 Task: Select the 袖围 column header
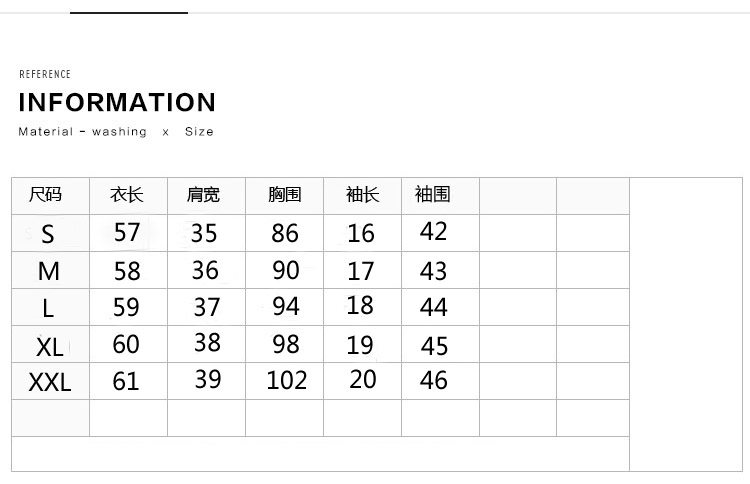432,194
